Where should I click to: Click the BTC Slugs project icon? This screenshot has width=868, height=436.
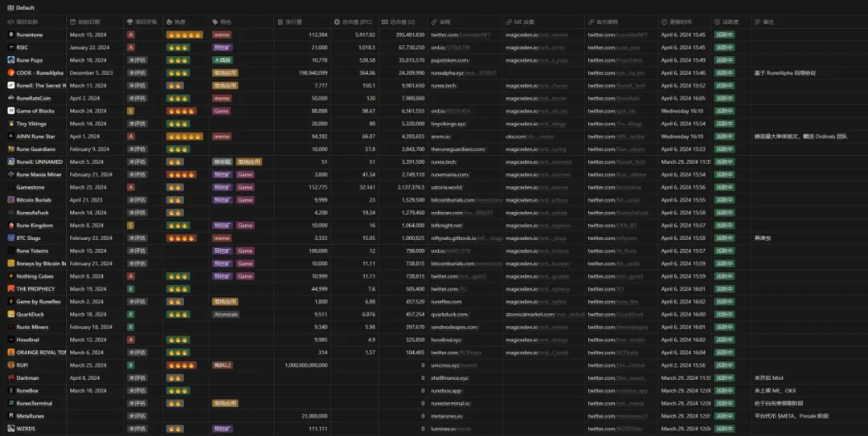click(x=11, y=238)
